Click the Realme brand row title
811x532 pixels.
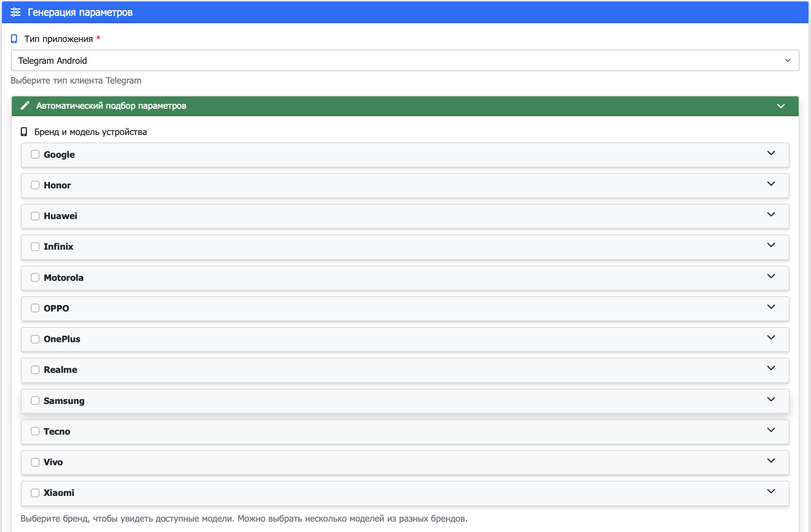(60, 370)
